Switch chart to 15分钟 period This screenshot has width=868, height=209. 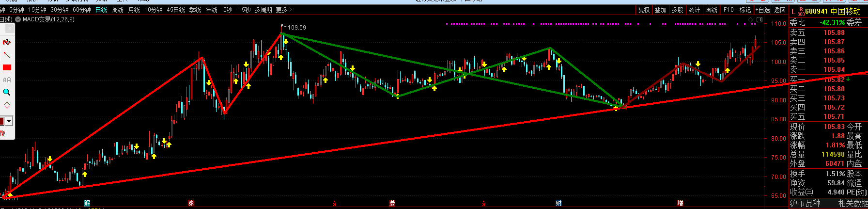37,10
